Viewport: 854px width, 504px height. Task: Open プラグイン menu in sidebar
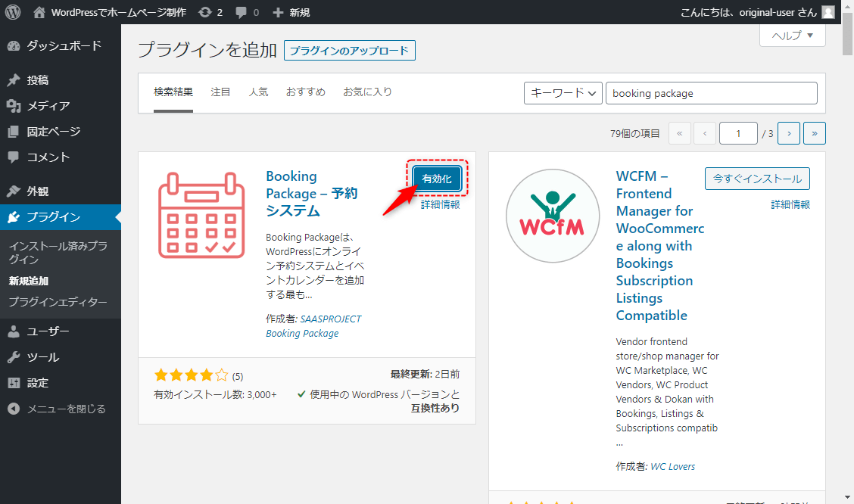[x=61, y=216]
